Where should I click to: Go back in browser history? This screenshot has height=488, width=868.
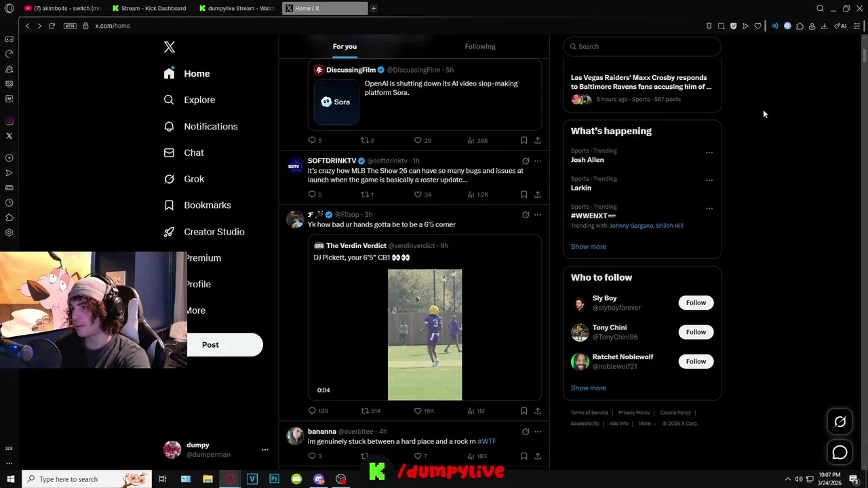[x=27, y=26]
